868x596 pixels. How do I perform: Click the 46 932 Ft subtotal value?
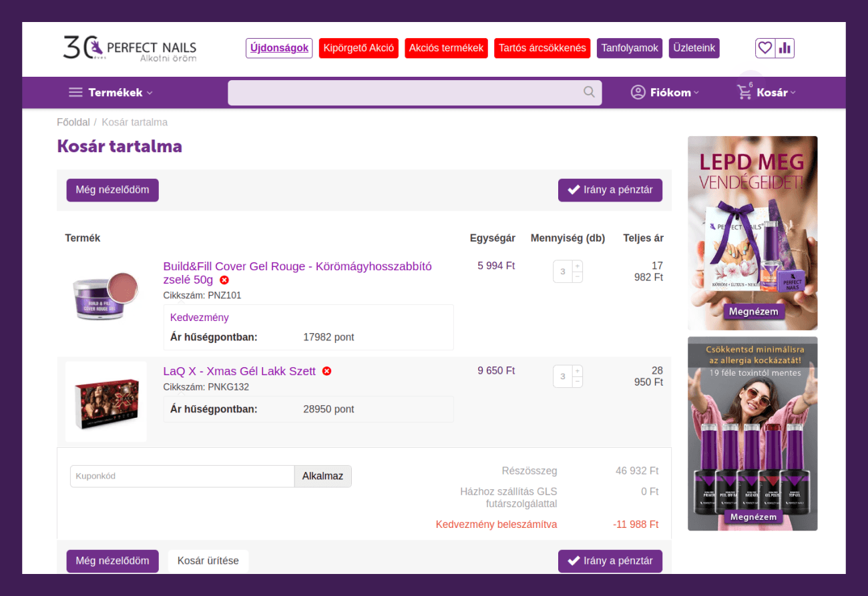tap(637, 471)
